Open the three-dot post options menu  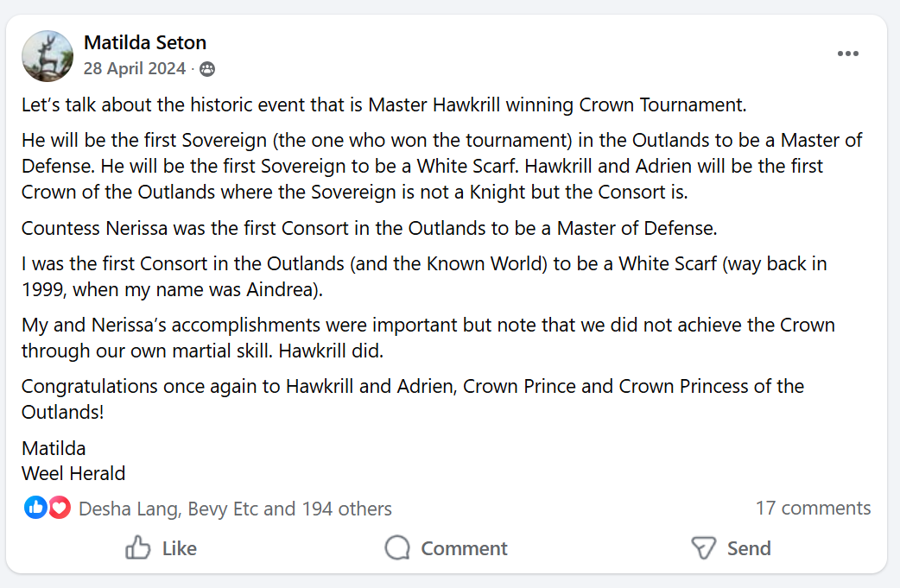click(x=847, y=54)
